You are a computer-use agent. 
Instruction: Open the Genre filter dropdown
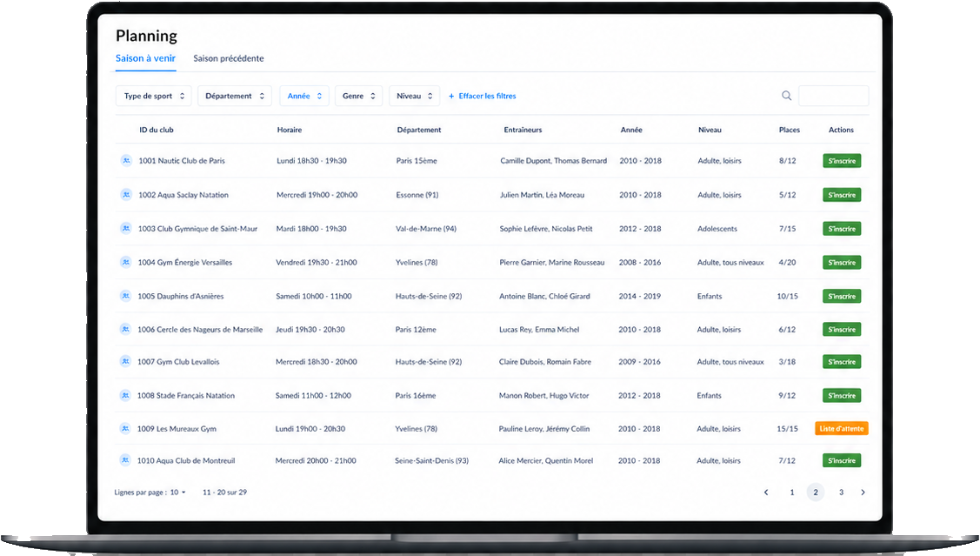(359, 96)
